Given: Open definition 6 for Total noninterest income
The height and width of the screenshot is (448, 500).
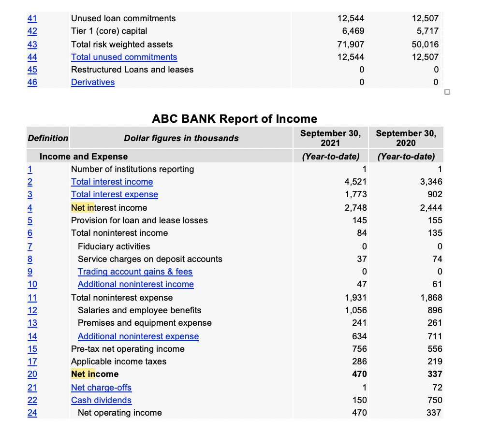Looking at the screenshot, I should (x=30, y=233).
